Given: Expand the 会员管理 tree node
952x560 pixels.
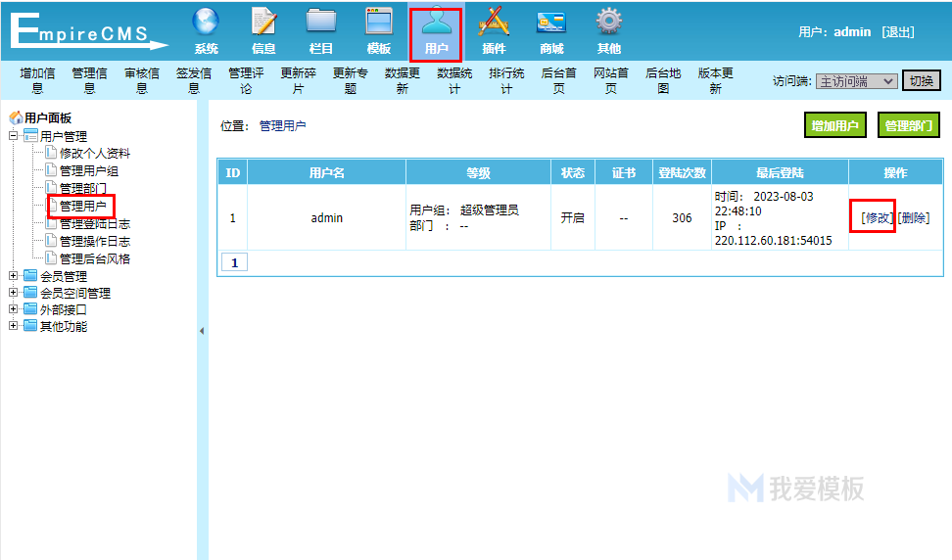Looking at the screenshot, I should coord(13,275).
